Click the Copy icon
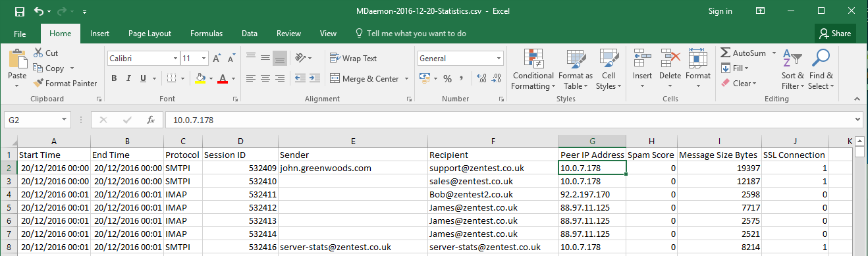Screen dimensions: 868x256 pyautogui.click(x=38, y=68)
